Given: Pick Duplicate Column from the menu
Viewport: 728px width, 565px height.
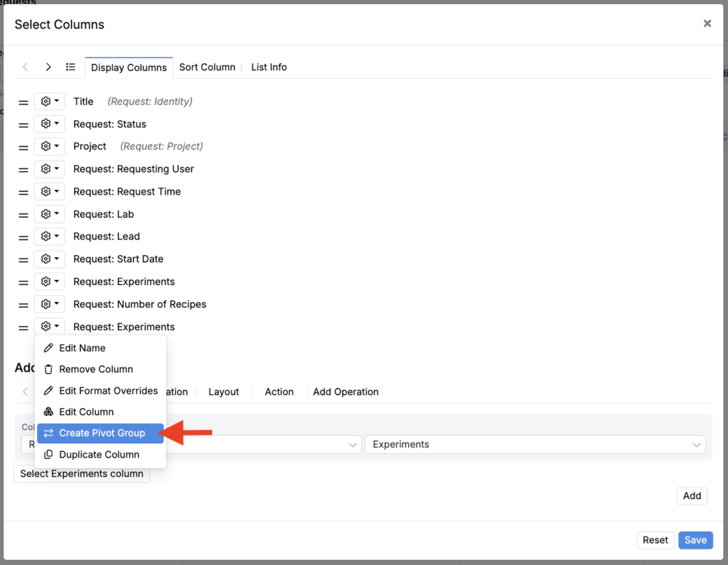Looking at the screenshot, I should click(99, 455).
